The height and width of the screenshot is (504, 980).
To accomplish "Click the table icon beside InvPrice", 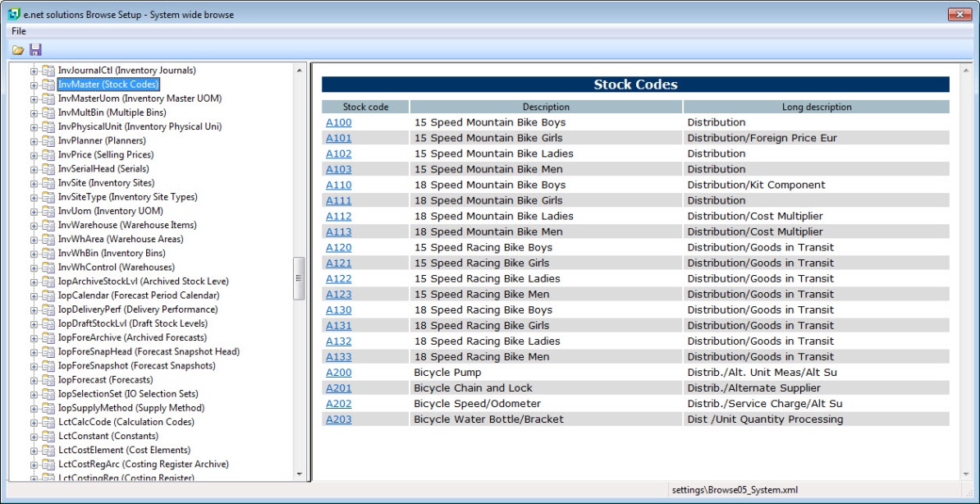I will click(x=48, y=155).
